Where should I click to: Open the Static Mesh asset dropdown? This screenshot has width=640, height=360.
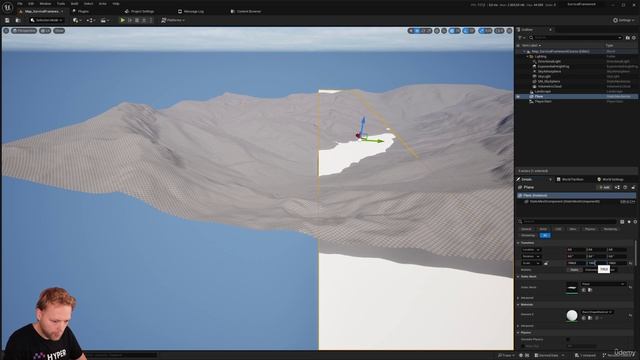603,284
